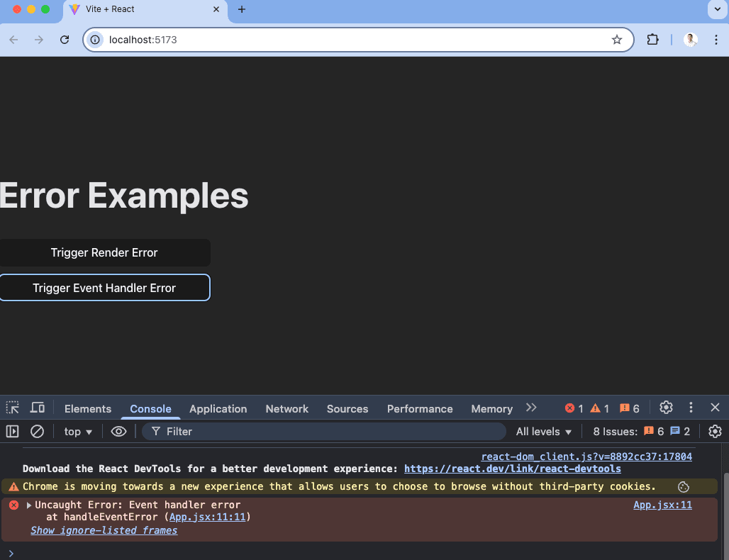Close the DevTools panel
Viewport: 729px width, 560px height.
(715, 408)
